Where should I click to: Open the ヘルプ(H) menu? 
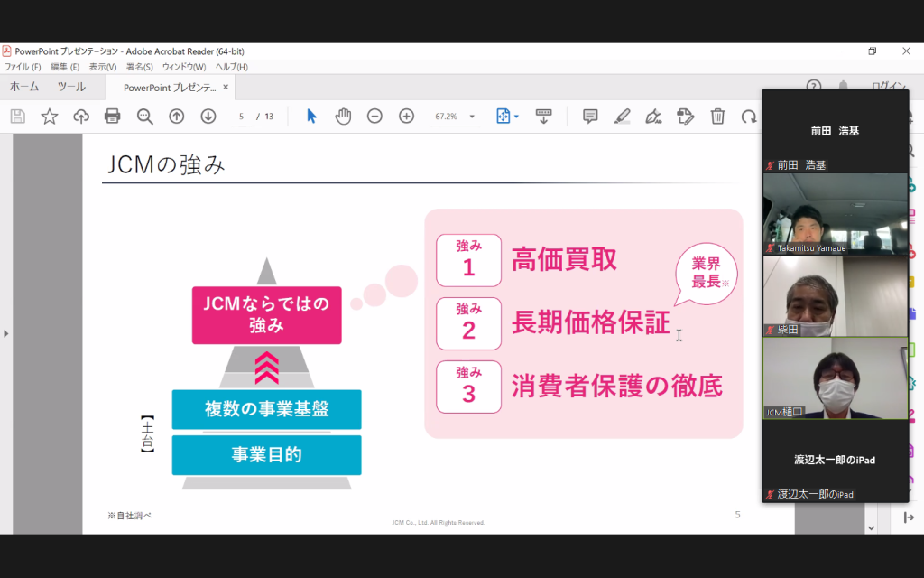pos(232,67)
